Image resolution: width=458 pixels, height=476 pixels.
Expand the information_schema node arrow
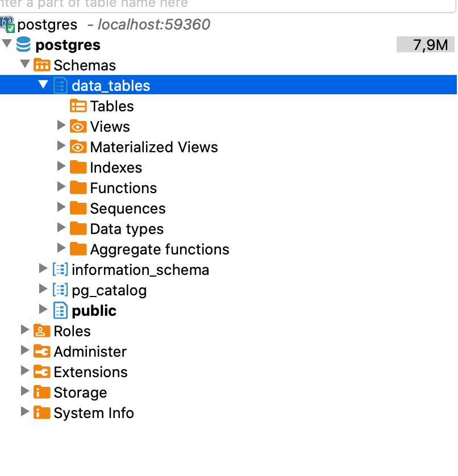click(43, 269)
